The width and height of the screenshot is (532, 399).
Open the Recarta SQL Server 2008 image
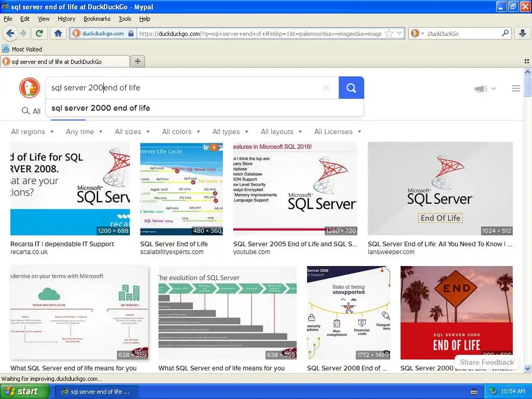(70, 189)
